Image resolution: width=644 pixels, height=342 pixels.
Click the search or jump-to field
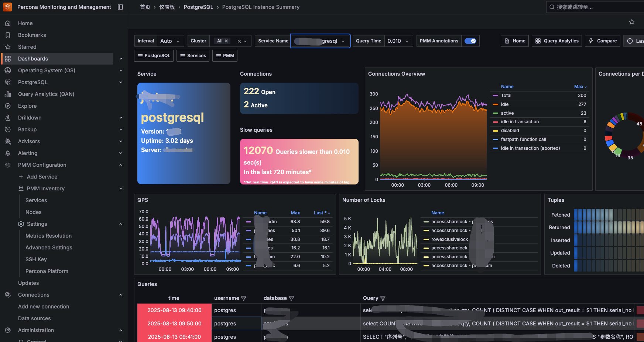[595, 7]
